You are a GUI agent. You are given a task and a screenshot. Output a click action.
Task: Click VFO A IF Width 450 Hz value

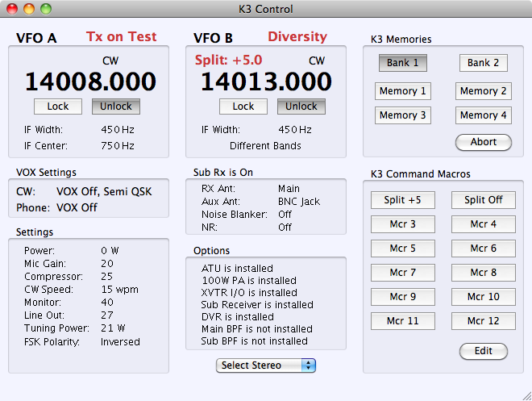click(118, 130)
